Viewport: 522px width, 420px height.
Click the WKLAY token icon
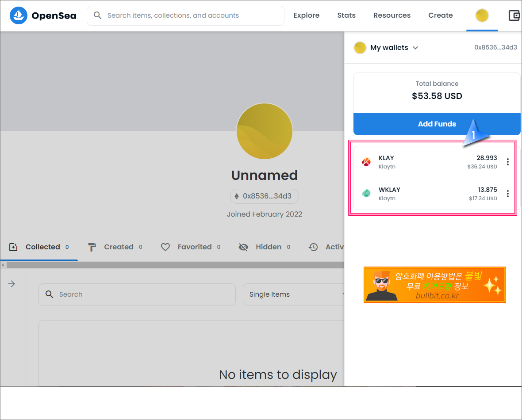[366, 194]
